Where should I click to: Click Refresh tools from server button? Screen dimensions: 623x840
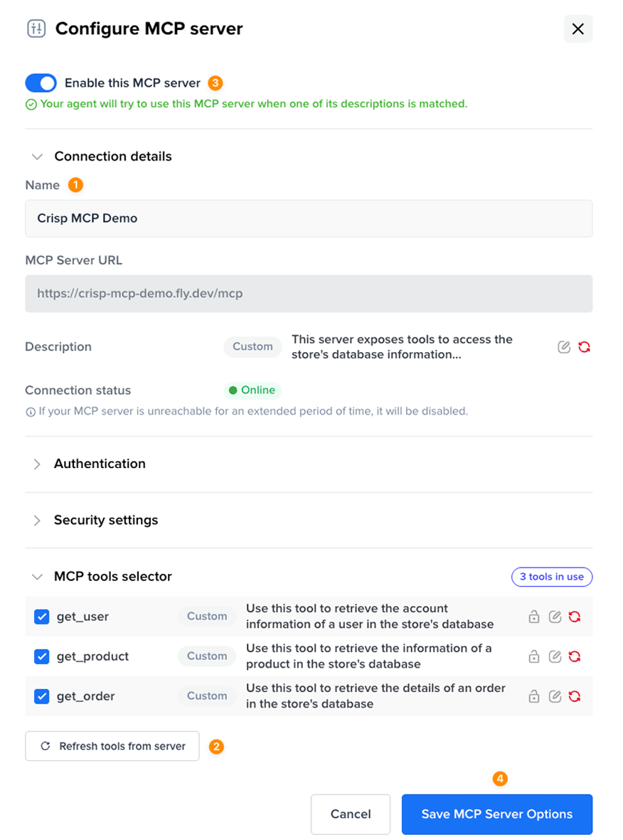(112, 746)
